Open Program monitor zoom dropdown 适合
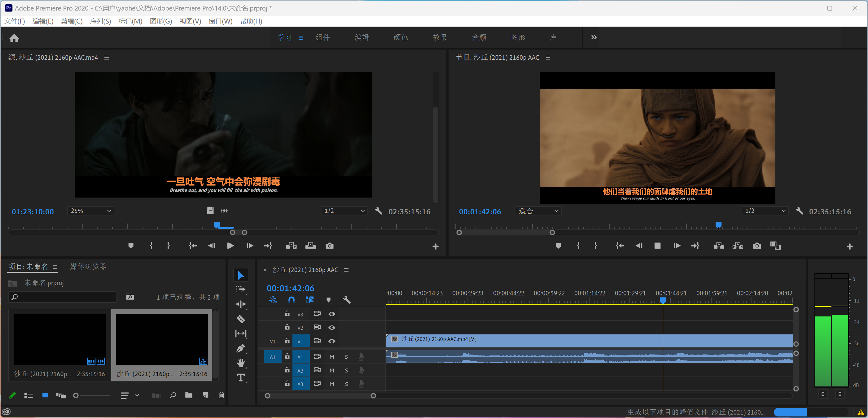The width and height of the screenshot is (868, 418). click(538, 211)
